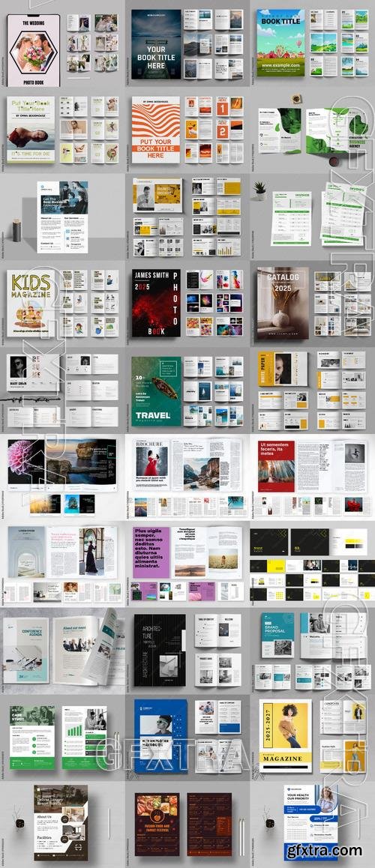
Task: Open The Wedding Photo Book cover thumbnail
Action: pos(33,50)
